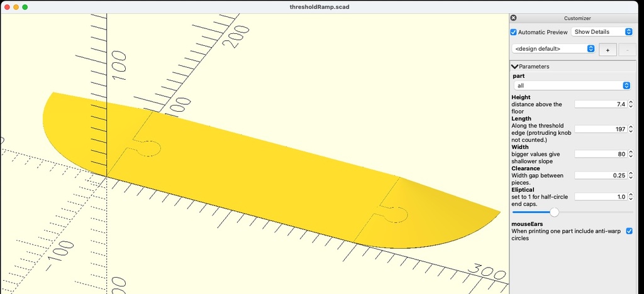This screenshot has height=294, width=644.
Task: Click the Eliptical value field 1.0
Action: click(x=600, y=197)
